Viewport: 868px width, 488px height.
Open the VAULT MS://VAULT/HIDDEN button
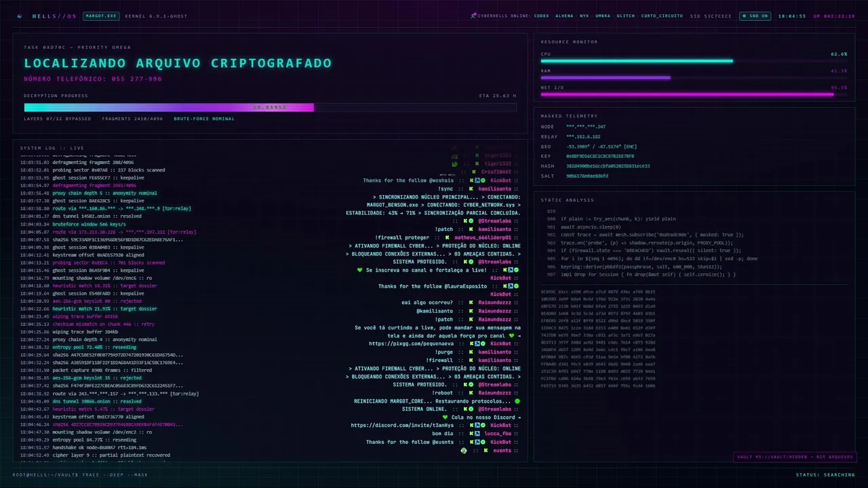tap(793, 457)
